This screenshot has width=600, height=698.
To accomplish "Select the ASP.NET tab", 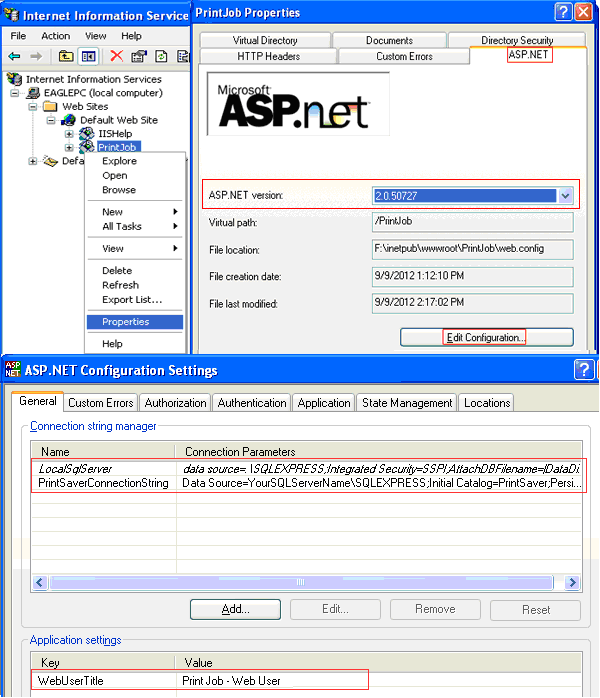I will 528,55.
